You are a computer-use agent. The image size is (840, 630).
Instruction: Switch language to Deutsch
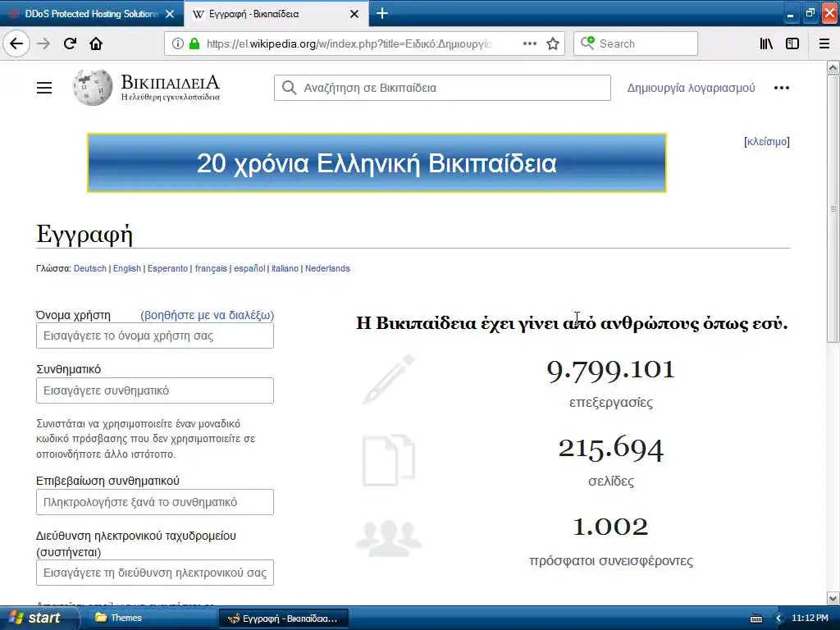[x=90, y=268]
